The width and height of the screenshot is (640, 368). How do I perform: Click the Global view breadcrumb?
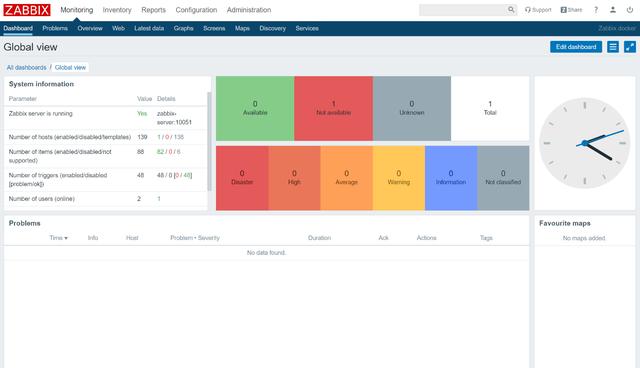point(70,67)
